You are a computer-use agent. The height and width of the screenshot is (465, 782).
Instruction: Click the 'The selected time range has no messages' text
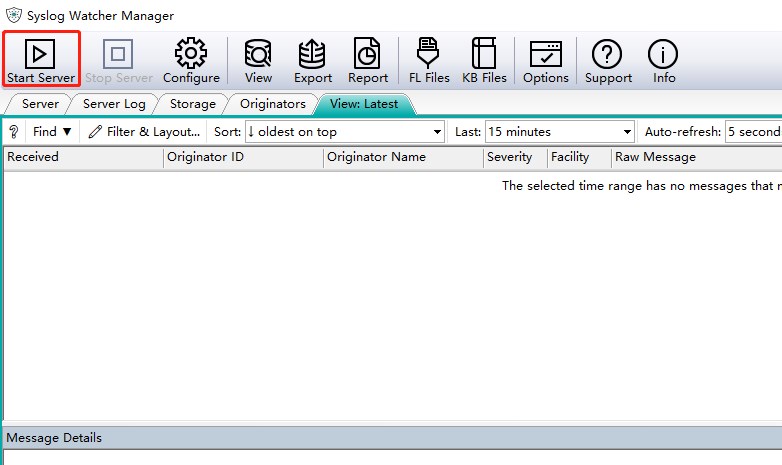pyautogui.click(x=642, y=186)
